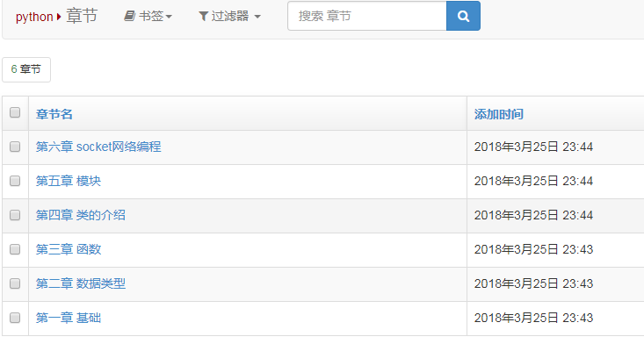Open the 第三章 函数 chapter link
Viewport: 644px width, 344px height.
[69, 249]
